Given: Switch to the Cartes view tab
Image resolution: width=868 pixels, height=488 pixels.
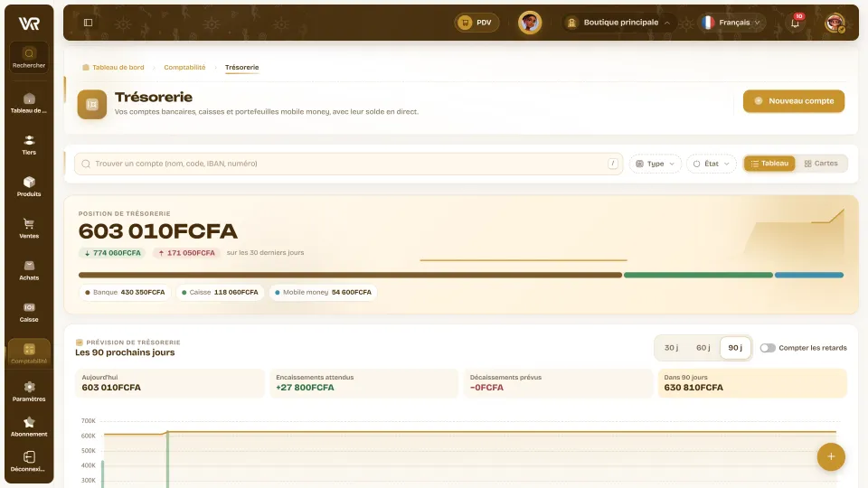Looking at the screenshot, I should pyautogui.click(x=821, y=164).
